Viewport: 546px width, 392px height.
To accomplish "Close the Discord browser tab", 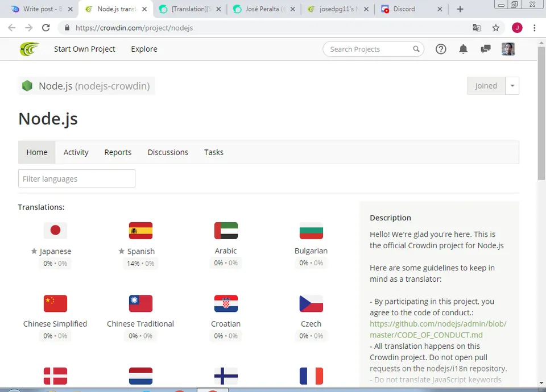I will click(440, 9).
